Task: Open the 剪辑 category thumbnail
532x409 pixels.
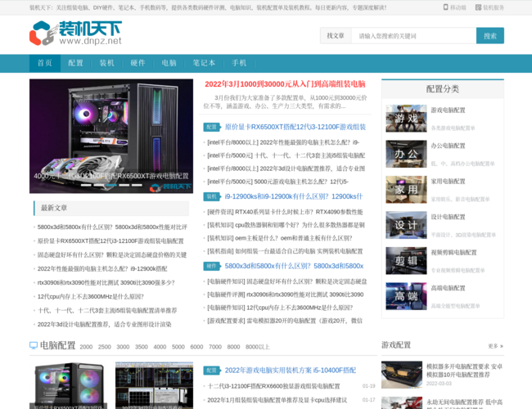Action: point(406,261)
